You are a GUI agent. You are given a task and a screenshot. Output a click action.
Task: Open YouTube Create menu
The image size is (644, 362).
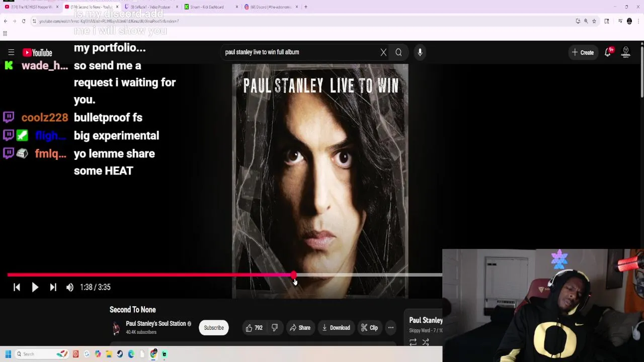pos(583,52)
